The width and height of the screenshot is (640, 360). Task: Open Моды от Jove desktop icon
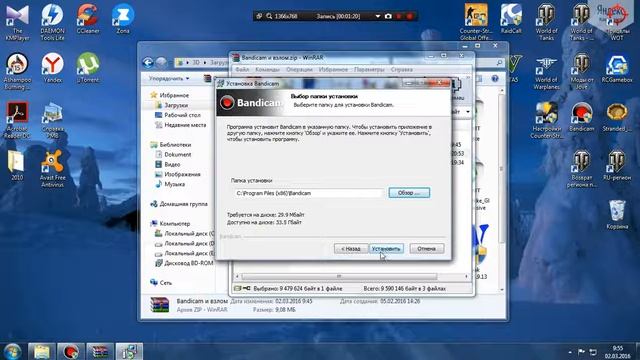pos(581,71)
